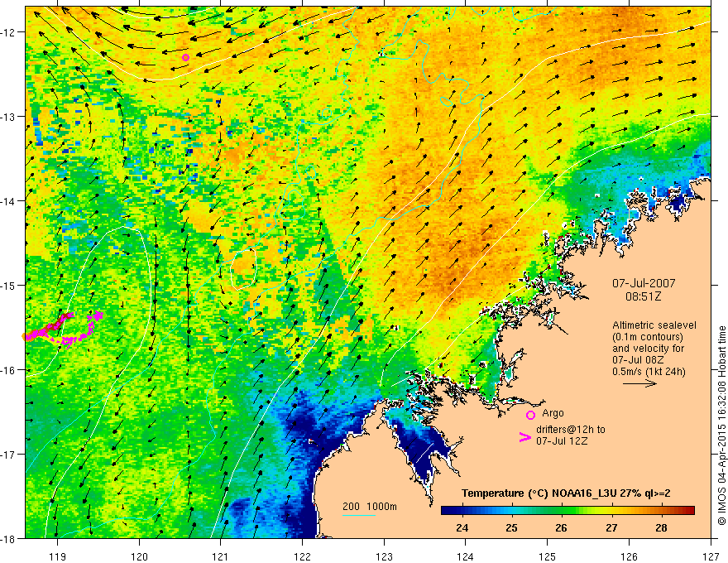
Task: Click the '07-Jul 08Z' velocity date text
Action: click(638, 359)
